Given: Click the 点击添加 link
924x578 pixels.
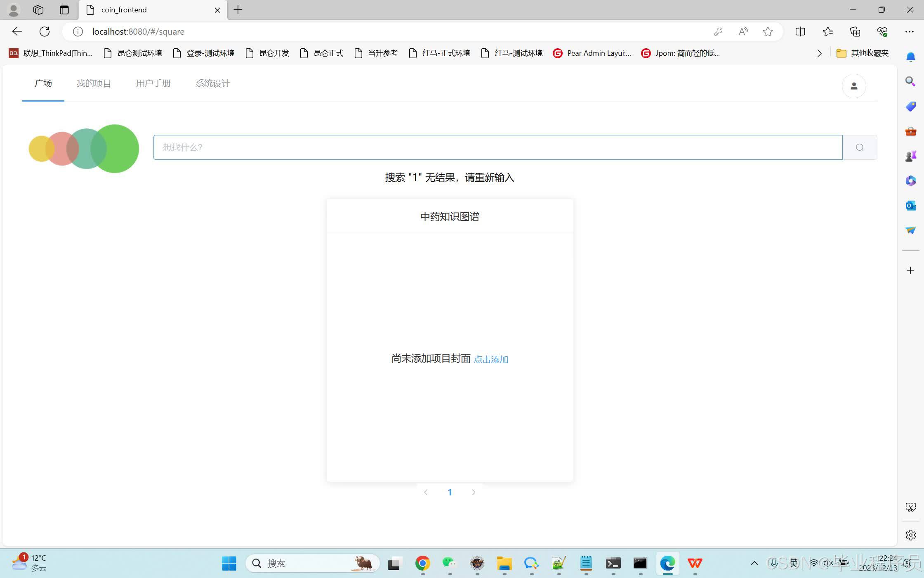Looking at the screenshot, I should coord(490,359).
